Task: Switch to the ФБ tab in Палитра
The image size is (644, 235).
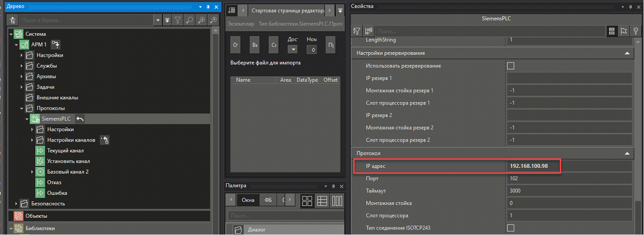Action: 268,200
